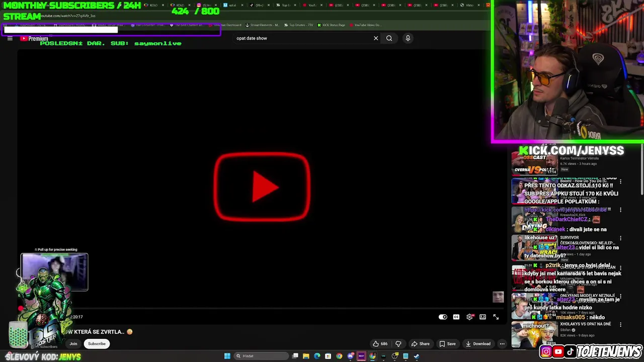Open the 'StreamElements - M...' bookmark
The height and width of the screenshot is (362, 644).
coord(262,25)
